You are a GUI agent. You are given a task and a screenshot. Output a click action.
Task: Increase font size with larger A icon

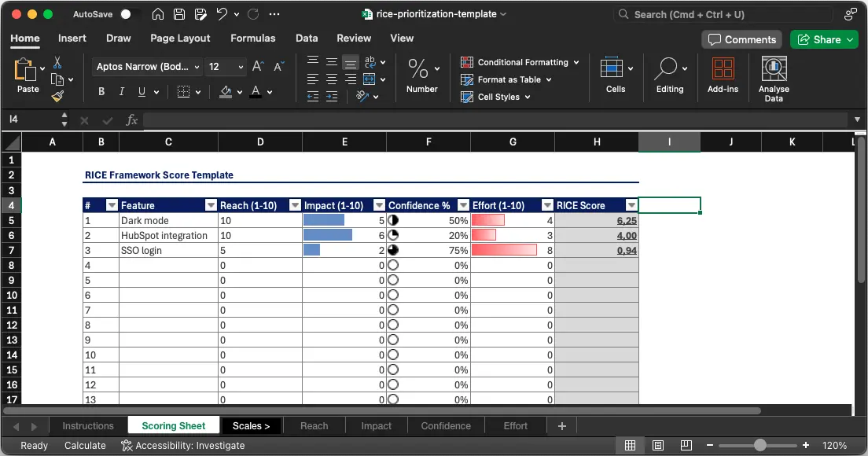coord(258,67)
